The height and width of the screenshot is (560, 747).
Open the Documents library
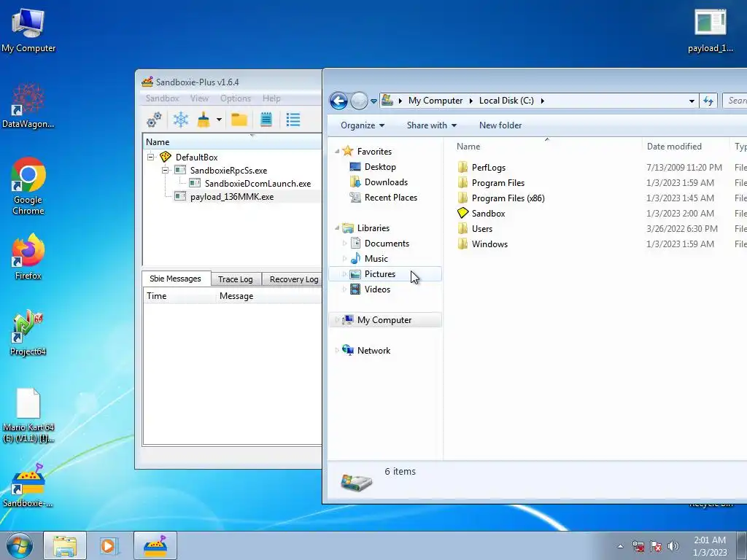pyautogui.click(x=387, y=244)
